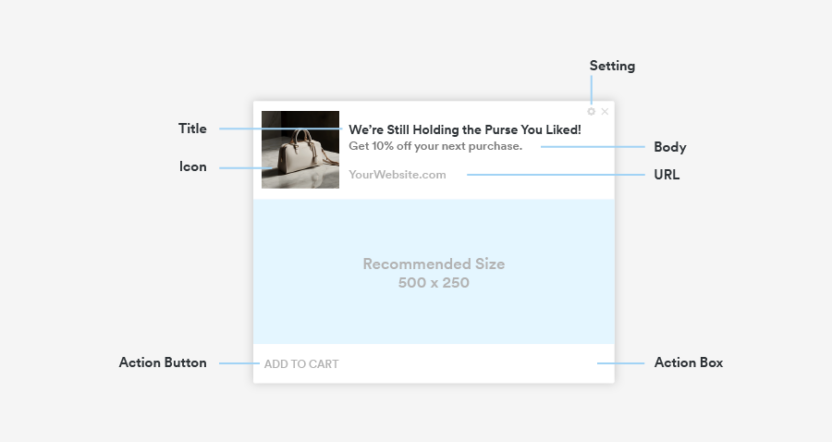Viewport: 832px width, 442px height.
Task: Open the YourWebsite.com URL
Action: tap(397, 175)
